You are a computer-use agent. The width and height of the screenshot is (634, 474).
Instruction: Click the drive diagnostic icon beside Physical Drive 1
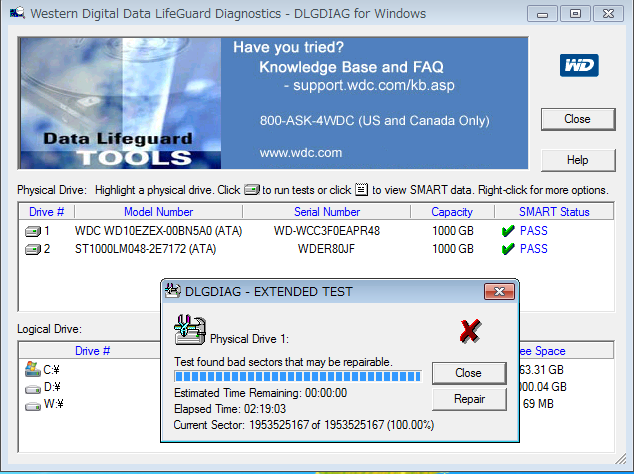coord(190,330)
